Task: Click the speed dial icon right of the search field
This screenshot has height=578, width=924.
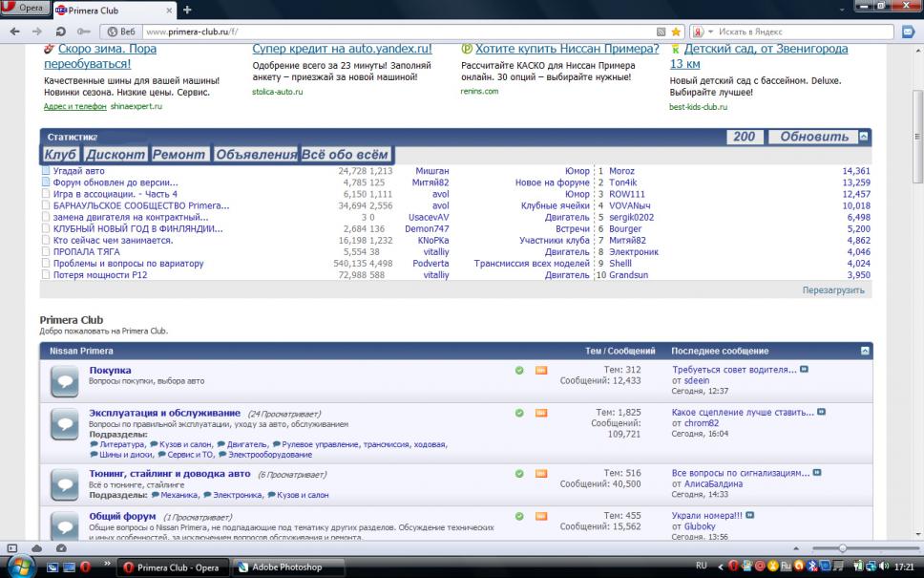Action: 908,32
